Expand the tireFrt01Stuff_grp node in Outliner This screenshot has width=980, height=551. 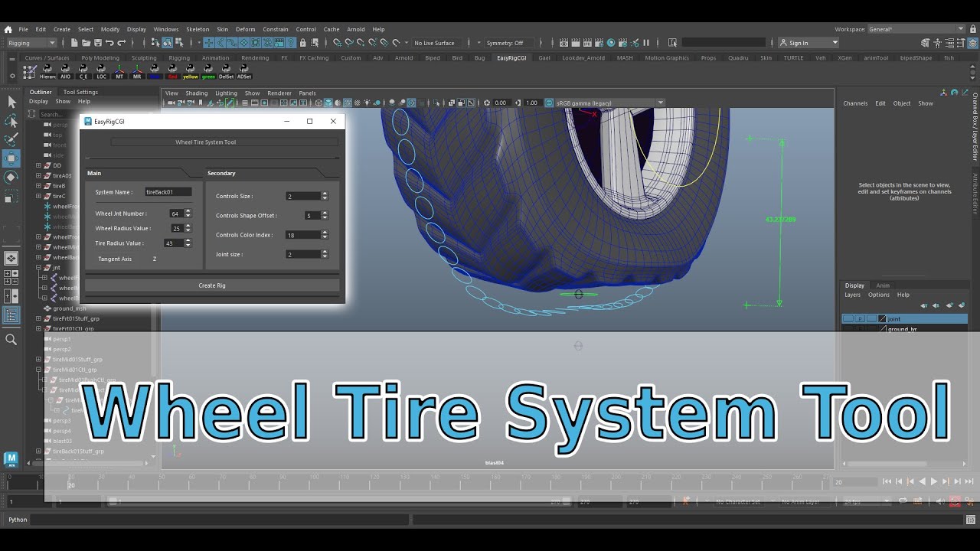pyautogui.click(x=38, y=318)
